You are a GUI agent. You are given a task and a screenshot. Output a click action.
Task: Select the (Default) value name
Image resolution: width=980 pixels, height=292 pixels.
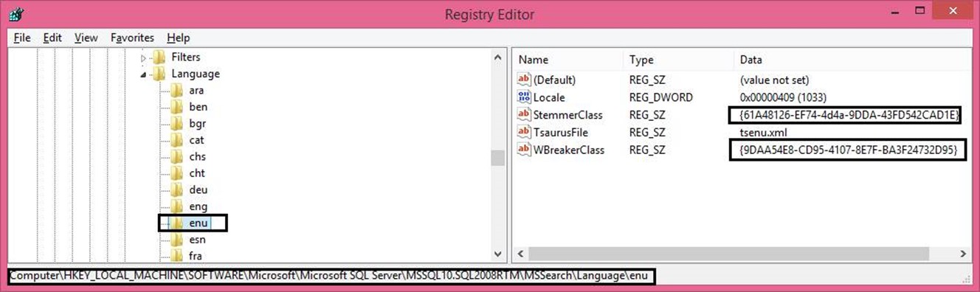click(x=554, y=80)
